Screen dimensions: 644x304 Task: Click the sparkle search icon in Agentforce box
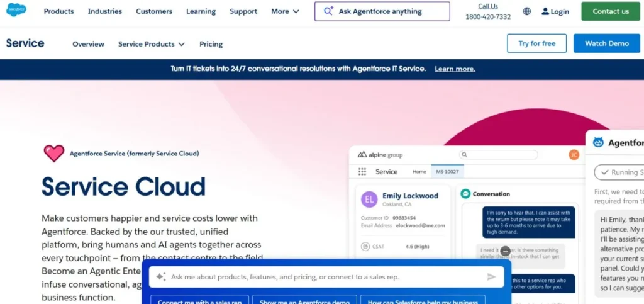(x=328, y=11)
